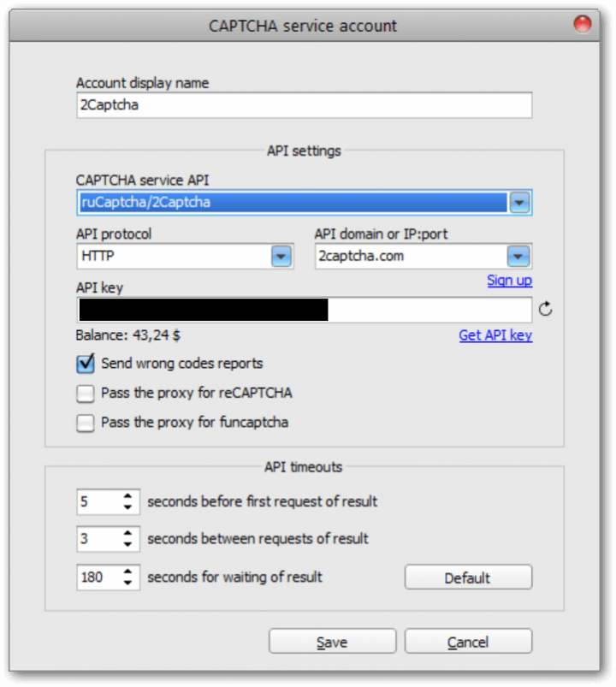Click the API settings group label
The width and height of the screenshot is (616, 687).
(304, 151)
